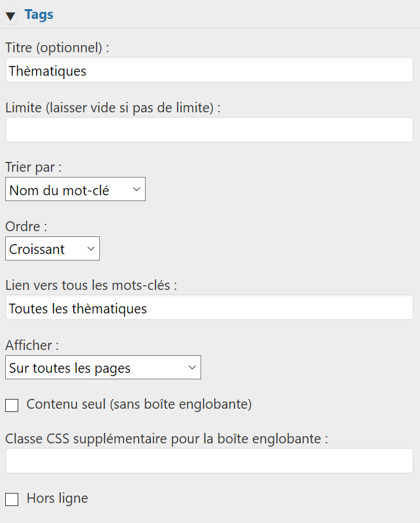This screenshot has width=420, height=523.
Task: Expand the Sur toutes les pages dropdown
Action: pyautogui.click(x=103, y=368)
